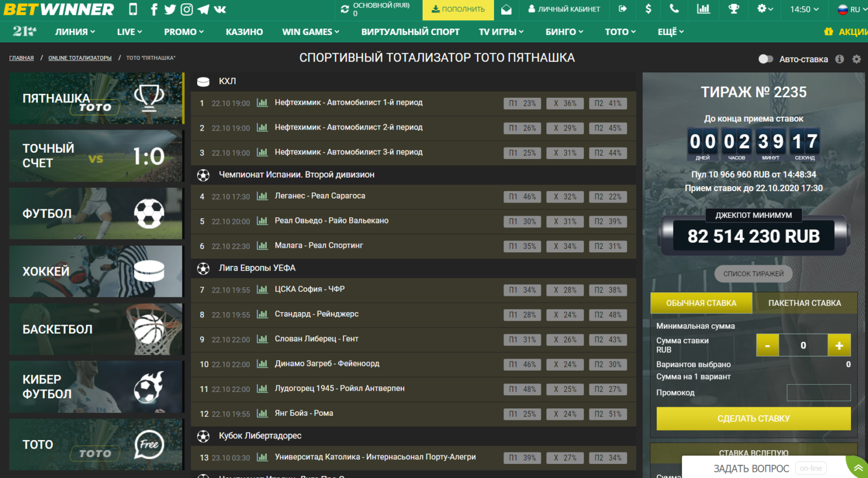The height and width of the screenshot is (478, 868).
Task: Expand the PROMO dropdown menu
Action: pyautogui.click(x=184, y=32)
